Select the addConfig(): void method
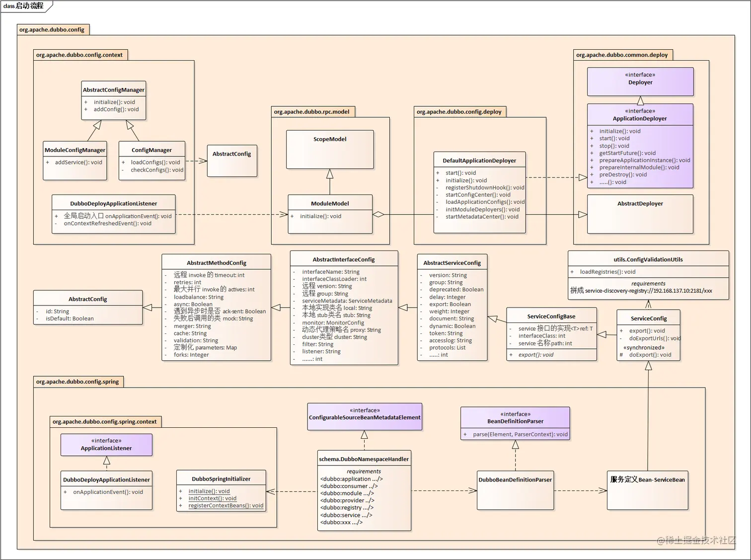This screenshot has height=560, width=751. 116,109
